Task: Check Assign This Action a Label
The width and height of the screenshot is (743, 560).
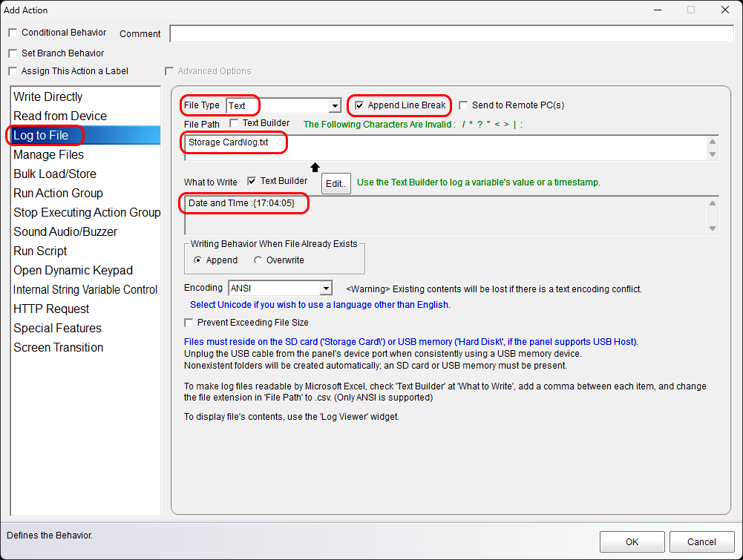Action: click(13, 71)
